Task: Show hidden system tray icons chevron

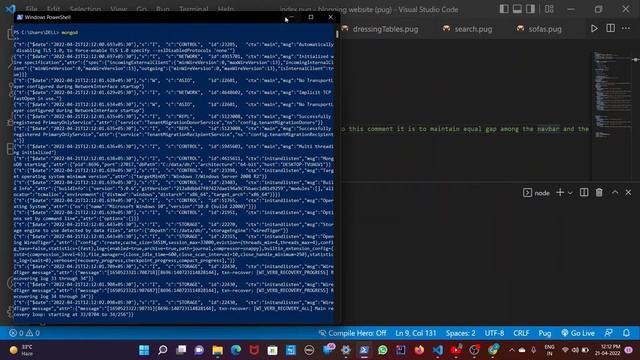Action: click(x=511, y=350)
